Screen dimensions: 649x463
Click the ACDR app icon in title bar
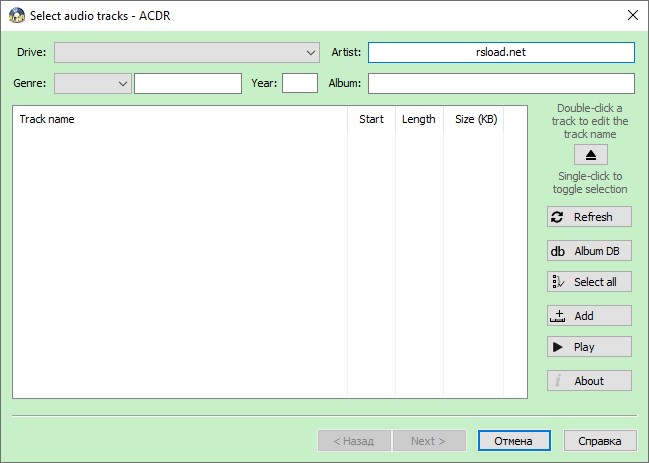click(x=17, y=15)
